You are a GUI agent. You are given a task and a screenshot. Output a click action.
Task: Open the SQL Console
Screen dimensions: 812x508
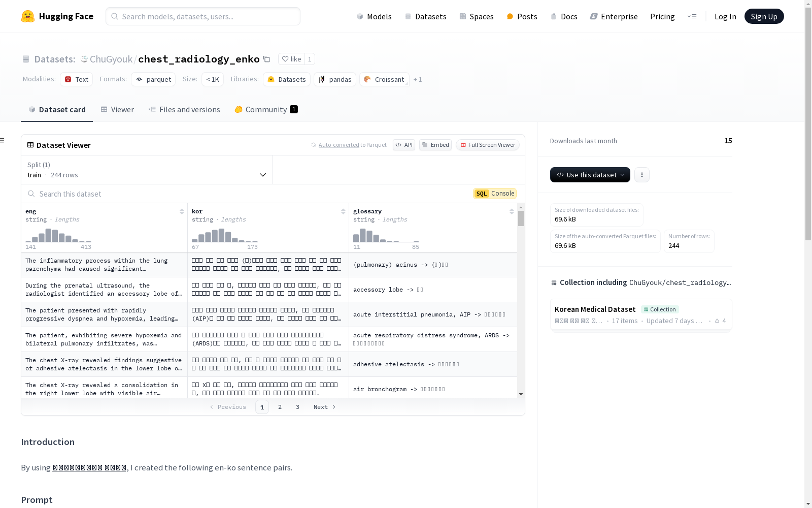click(495, 194)
